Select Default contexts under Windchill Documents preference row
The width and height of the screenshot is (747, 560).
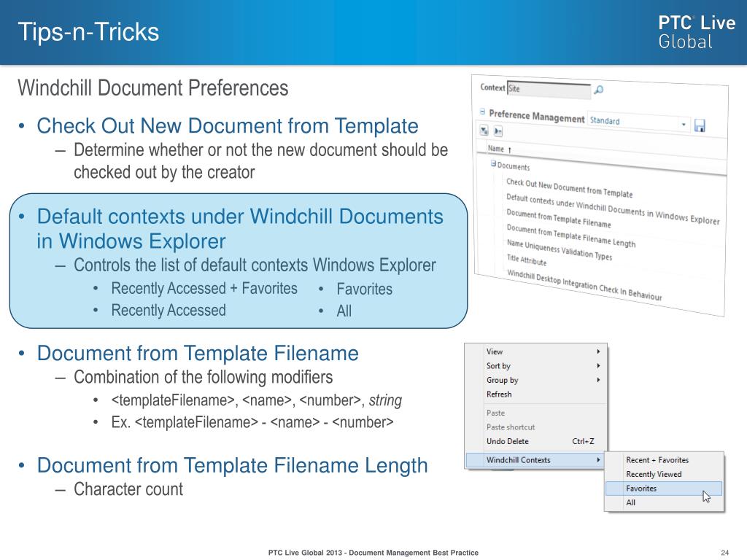click(613, 209)
